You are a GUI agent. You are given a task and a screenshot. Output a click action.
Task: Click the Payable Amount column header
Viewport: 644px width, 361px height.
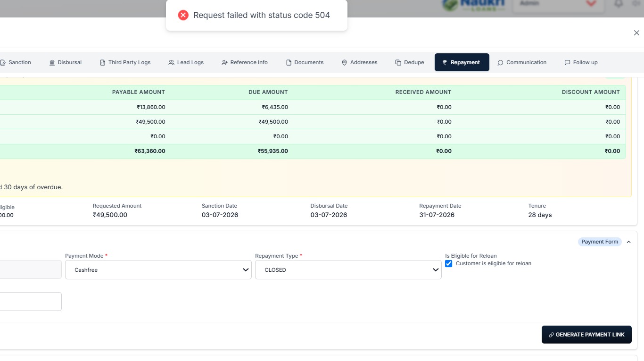click(x=139, y=92)
